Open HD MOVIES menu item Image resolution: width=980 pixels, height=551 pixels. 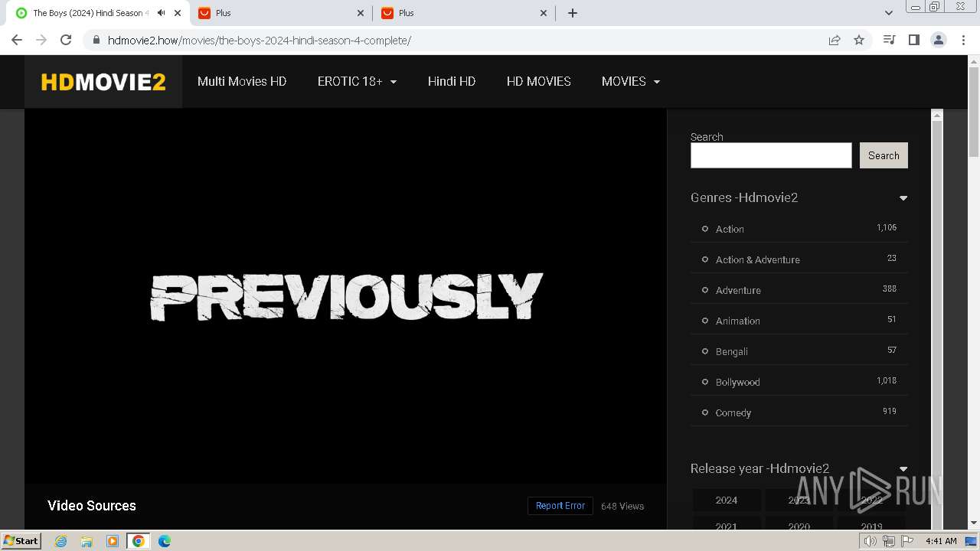click(x=539, y=81)
